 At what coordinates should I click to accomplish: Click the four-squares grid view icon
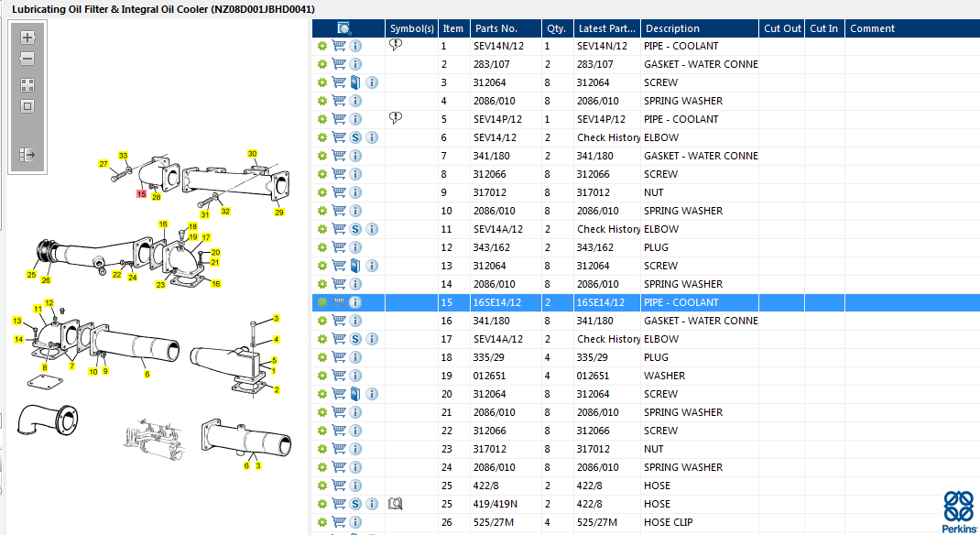[x=27, y=85]
